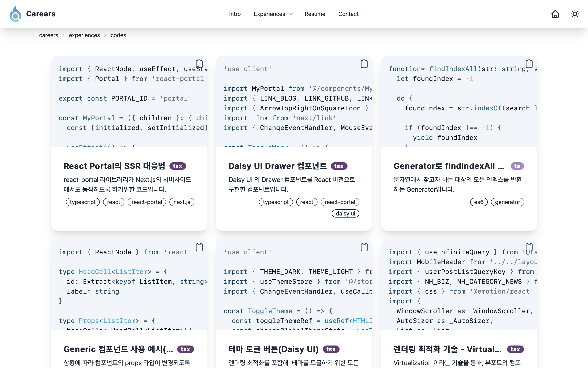
Task: Select the daisy ui tag
Action: click(x=345, y=213)
